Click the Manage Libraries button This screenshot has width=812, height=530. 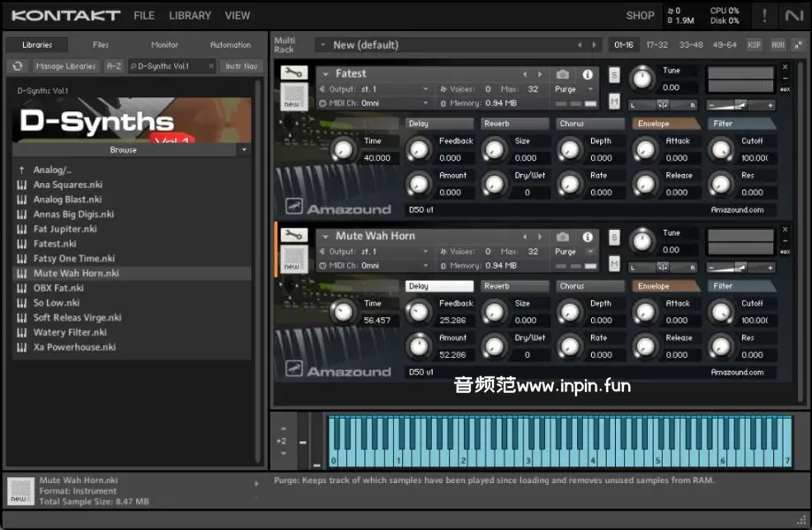point(66,66)
